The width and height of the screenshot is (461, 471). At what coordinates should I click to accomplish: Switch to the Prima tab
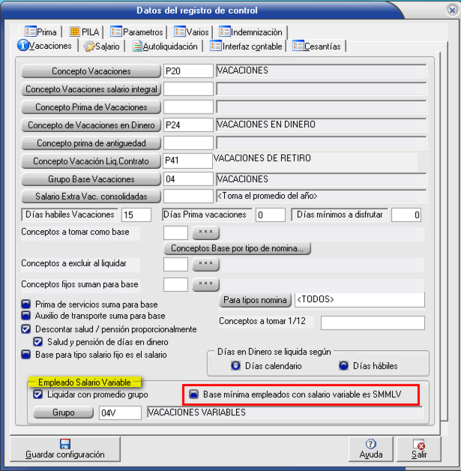point(41,32)
